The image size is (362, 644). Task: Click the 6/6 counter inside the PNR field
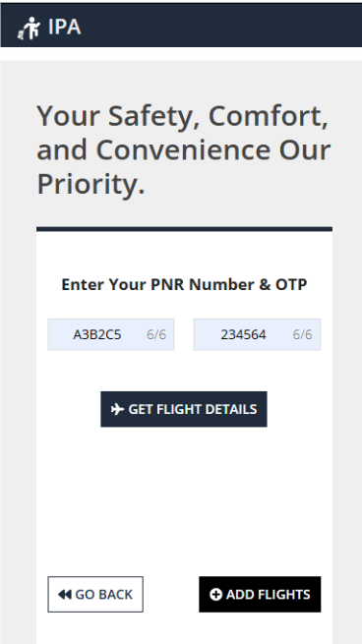(156, 334)
